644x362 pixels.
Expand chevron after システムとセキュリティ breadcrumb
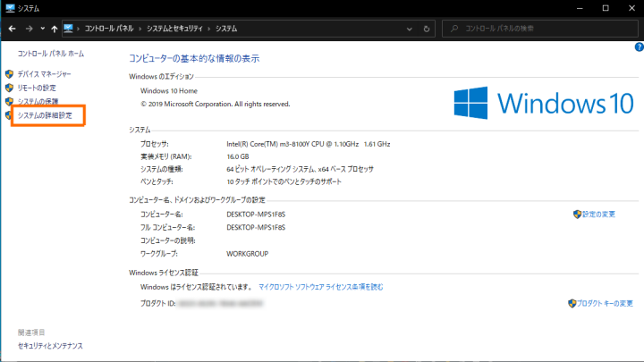click(x=208, y=29)
